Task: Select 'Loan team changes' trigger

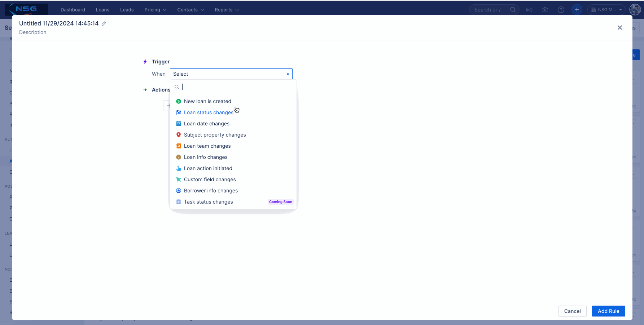Action: click(233, 146)
